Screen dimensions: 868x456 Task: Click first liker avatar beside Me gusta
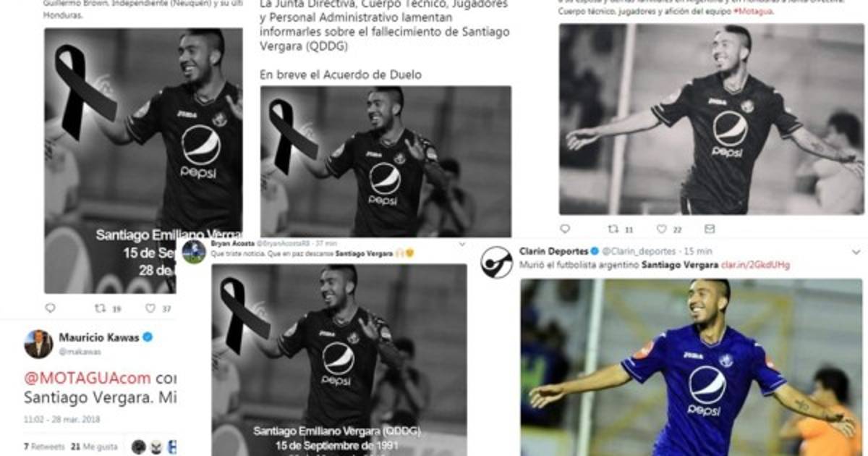click(139, 447)
